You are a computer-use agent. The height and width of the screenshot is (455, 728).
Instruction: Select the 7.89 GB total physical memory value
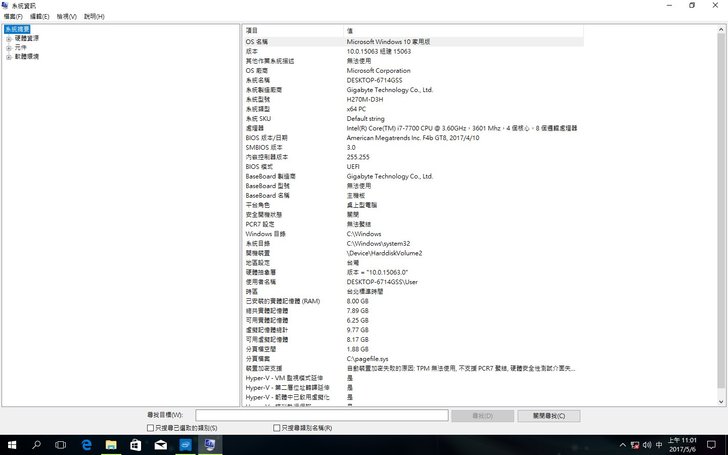357,311
